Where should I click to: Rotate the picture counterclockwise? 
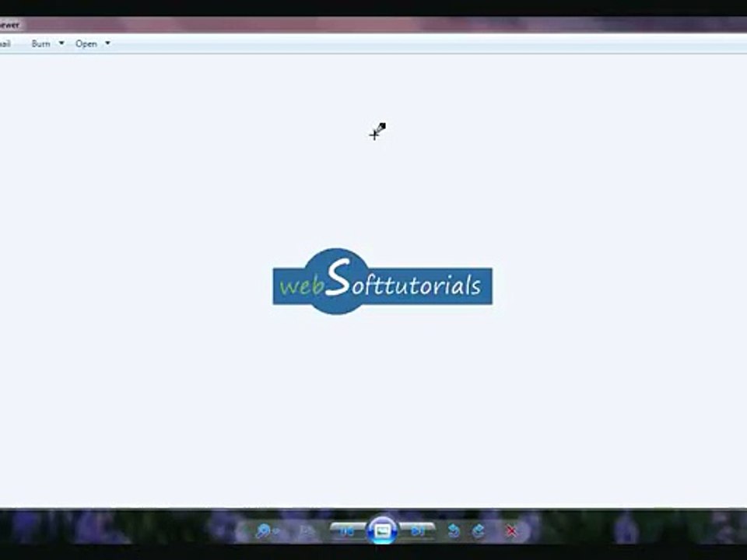point(454,530)
